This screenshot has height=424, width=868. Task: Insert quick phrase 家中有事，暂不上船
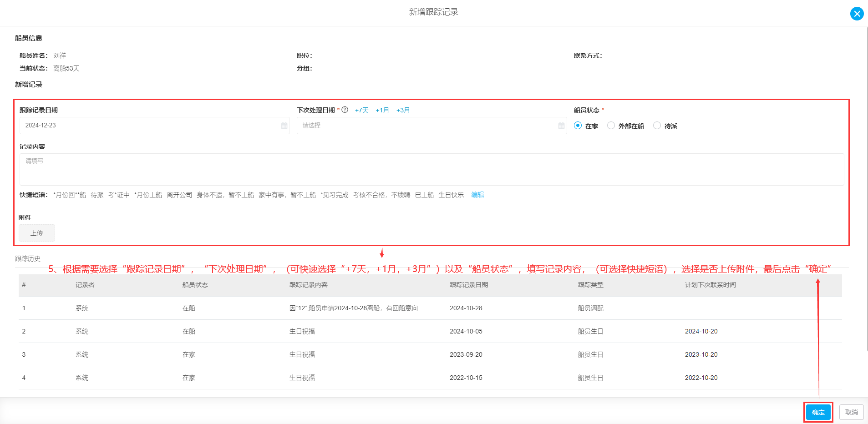[287, 195]
